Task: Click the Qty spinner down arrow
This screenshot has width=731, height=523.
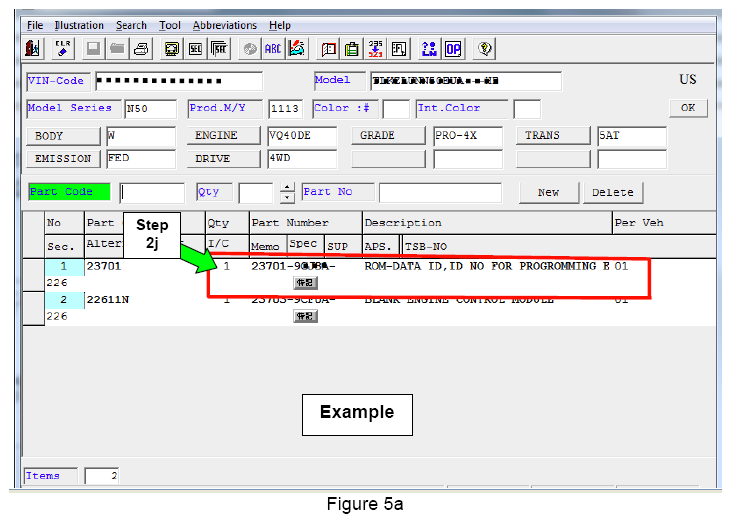Action: tap(287, 197)
